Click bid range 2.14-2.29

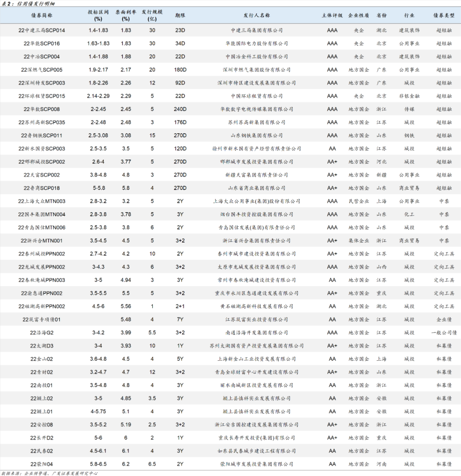tap(98, 96)
